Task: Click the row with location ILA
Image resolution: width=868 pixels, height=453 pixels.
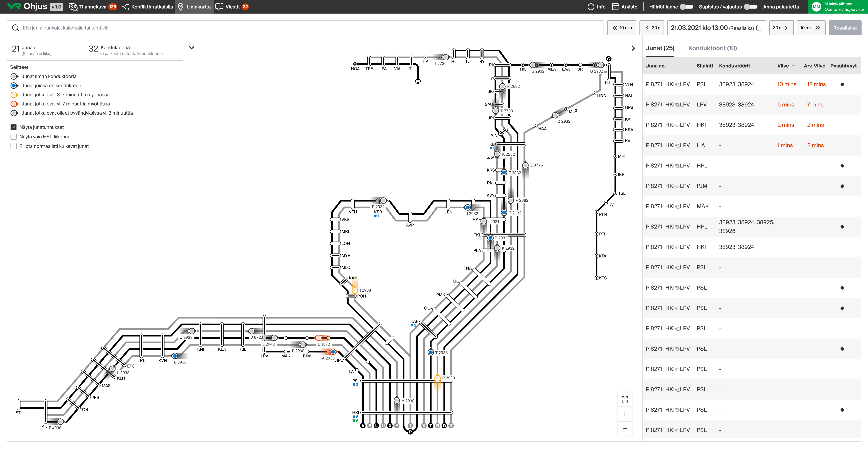Action: point(751,145)
